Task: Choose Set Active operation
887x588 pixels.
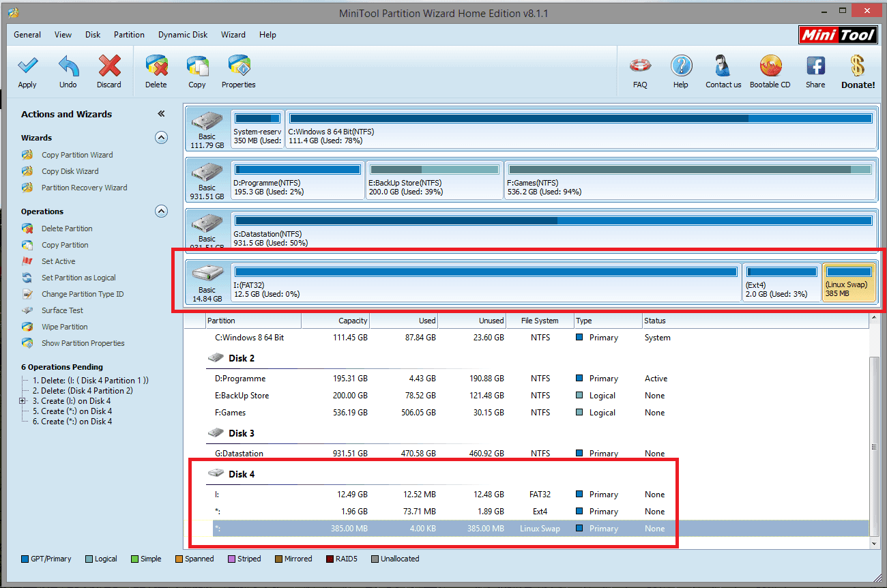Action: [x=58, y=261]
